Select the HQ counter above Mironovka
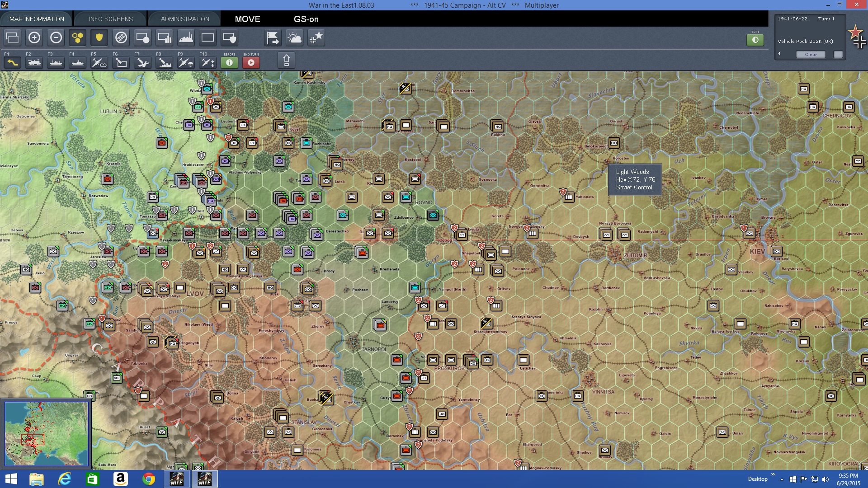This screenshot has height=488, width=868. pos(794,324)
